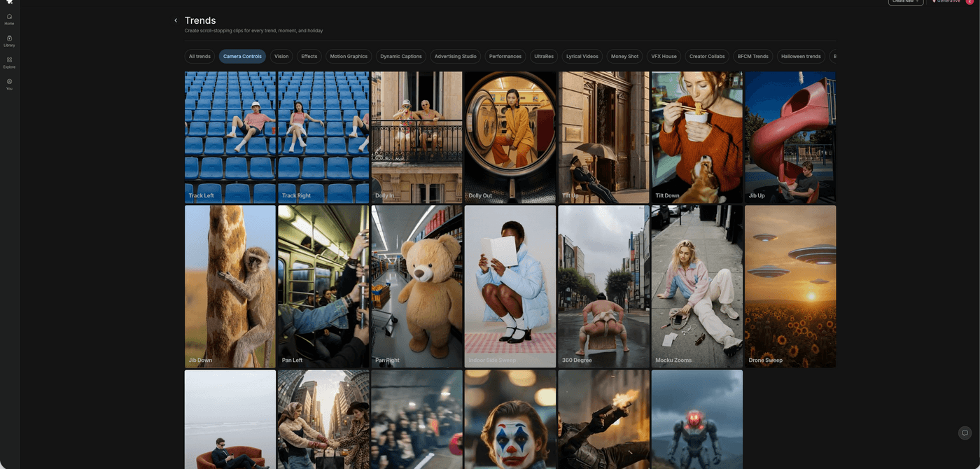Screen dimensions: 980x469
Task: Choose the Advertising Studio filter
Action: tap(456, 56)
